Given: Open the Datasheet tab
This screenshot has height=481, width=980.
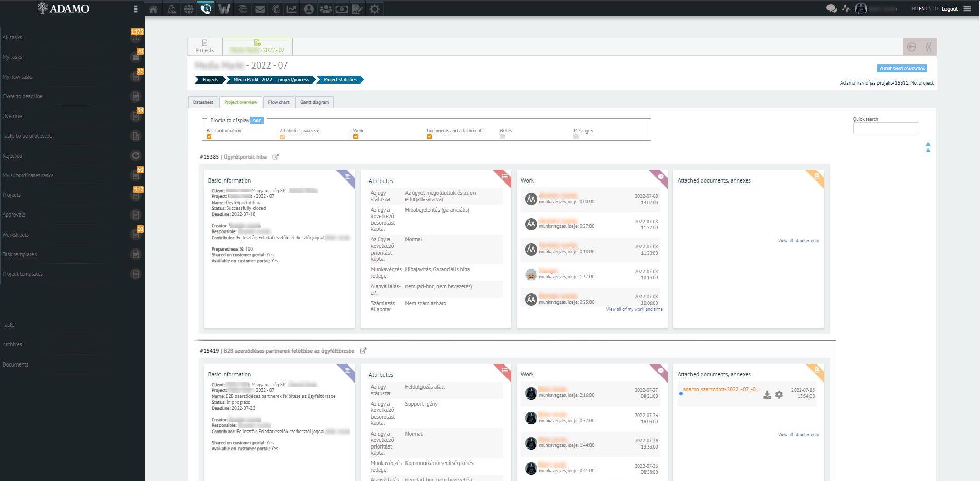Looking at the screenshot, I should pos(203,102).
